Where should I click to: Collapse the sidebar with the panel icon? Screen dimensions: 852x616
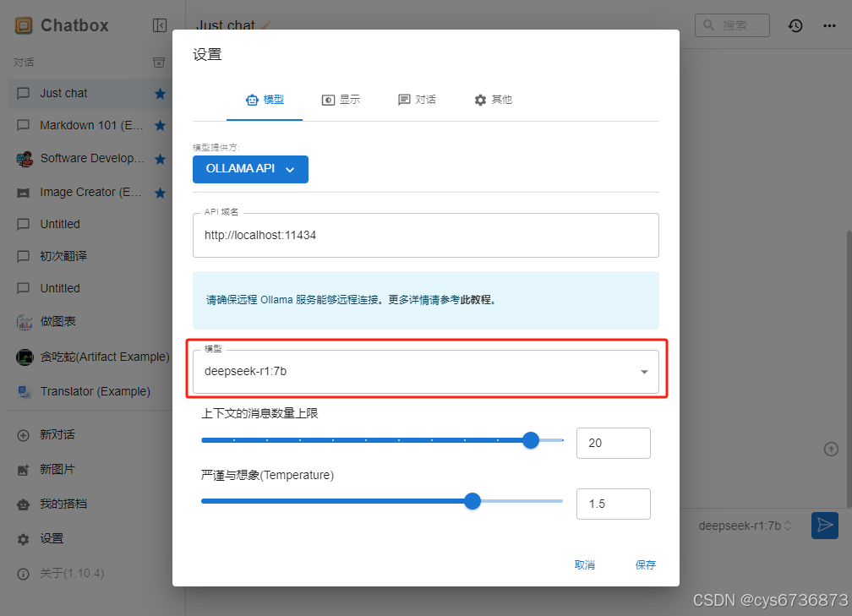[x=160, y=25]
